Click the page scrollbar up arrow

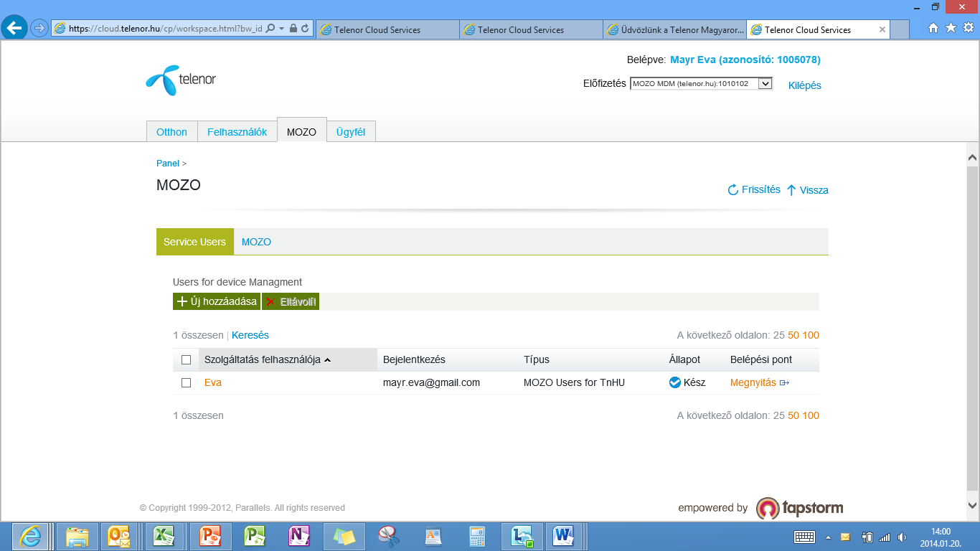pyautogui.click(x=972, y=157)
